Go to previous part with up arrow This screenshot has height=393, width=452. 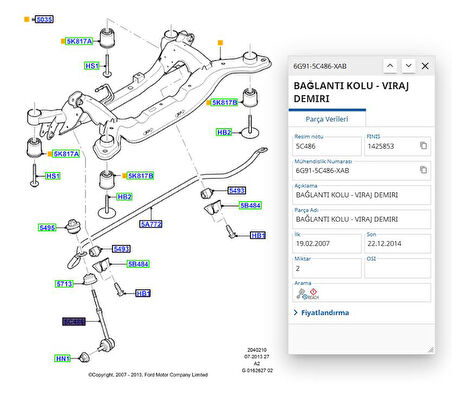coord(390,66)
